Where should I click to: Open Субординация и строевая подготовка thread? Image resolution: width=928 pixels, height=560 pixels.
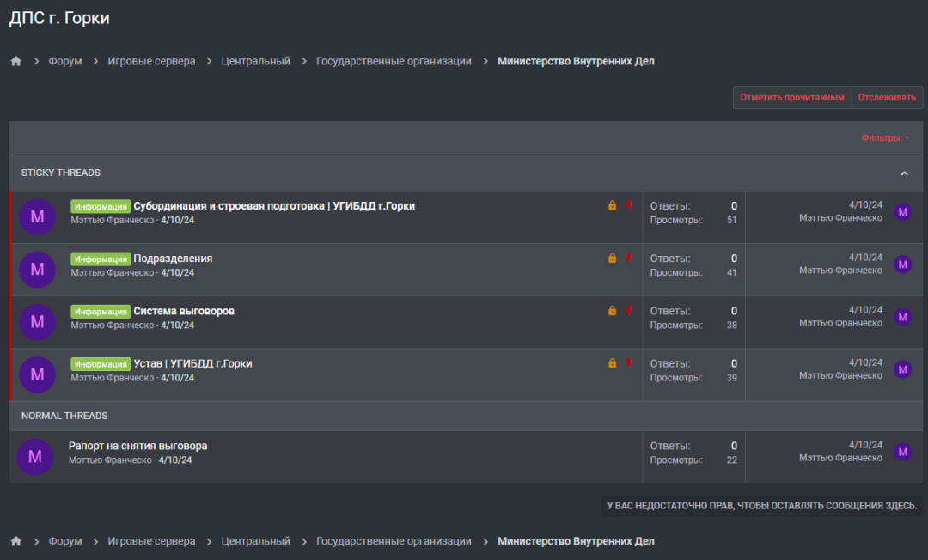[274, 206]
